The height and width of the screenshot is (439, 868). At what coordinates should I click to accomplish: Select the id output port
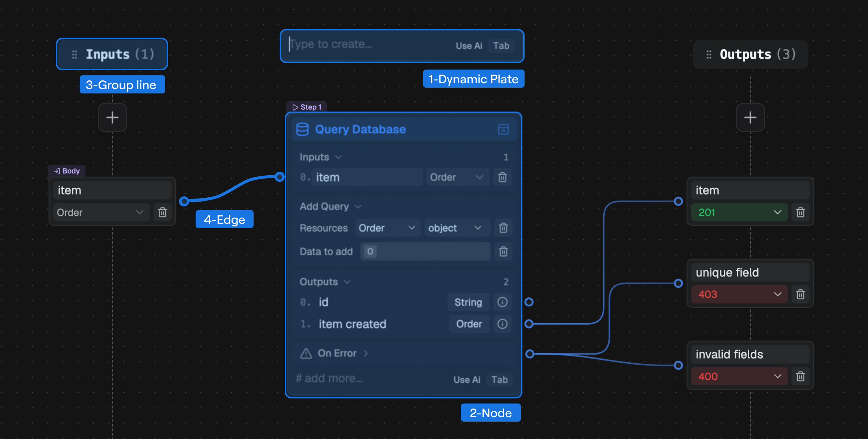[529, 302]
